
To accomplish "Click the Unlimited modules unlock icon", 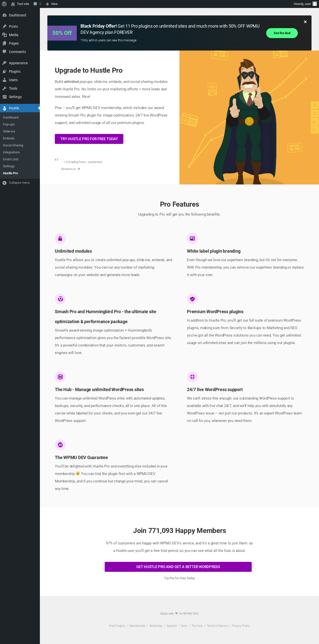I will [x=60, y=238].
